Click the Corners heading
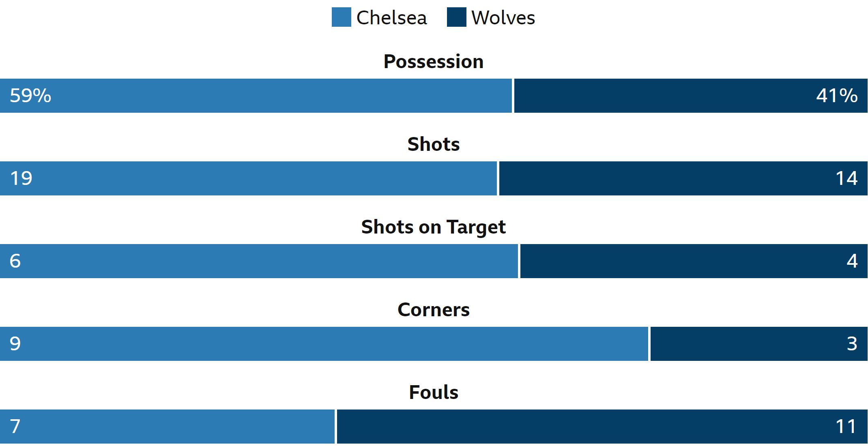 (x=434, y=310)
